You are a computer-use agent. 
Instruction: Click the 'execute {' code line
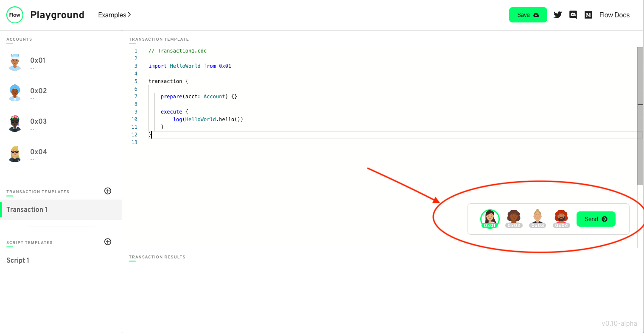(x=174, y=112)
